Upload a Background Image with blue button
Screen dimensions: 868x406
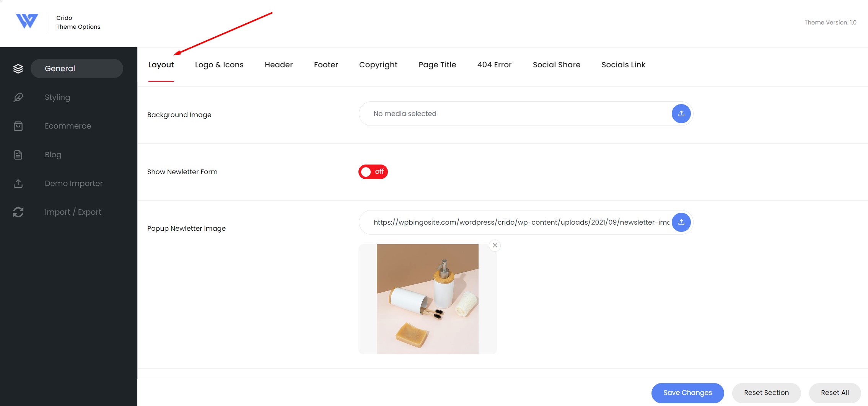pyautogui.click(x=681, y=114)
